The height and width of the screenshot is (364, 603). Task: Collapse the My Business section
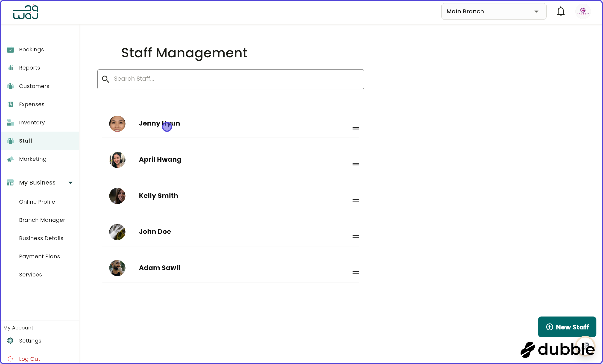coord(70,183)
